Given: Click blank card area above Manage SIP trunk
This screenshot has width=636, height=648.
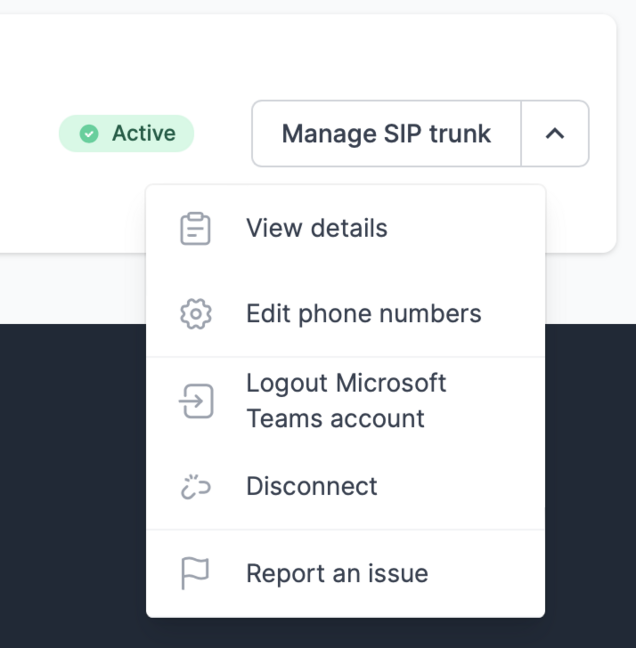Looking at the screenshot, I should [x=420, y=55].
